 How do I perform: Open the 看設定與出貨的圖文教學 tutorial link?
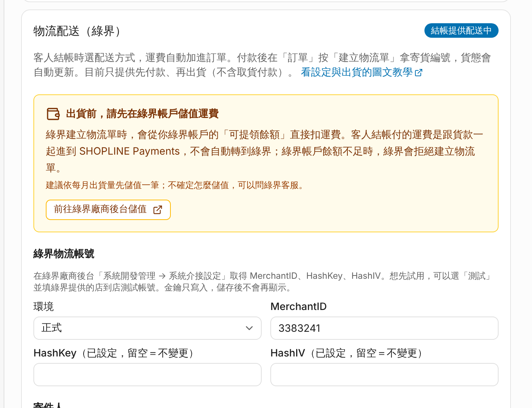pos(362,72)
